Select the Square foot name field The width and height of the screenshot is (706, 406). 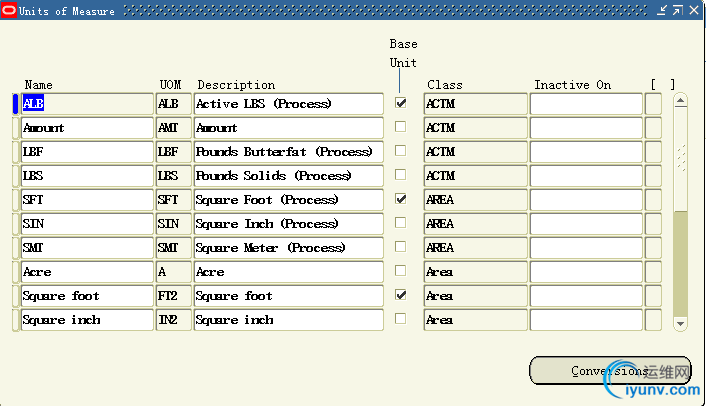[87, 296]
